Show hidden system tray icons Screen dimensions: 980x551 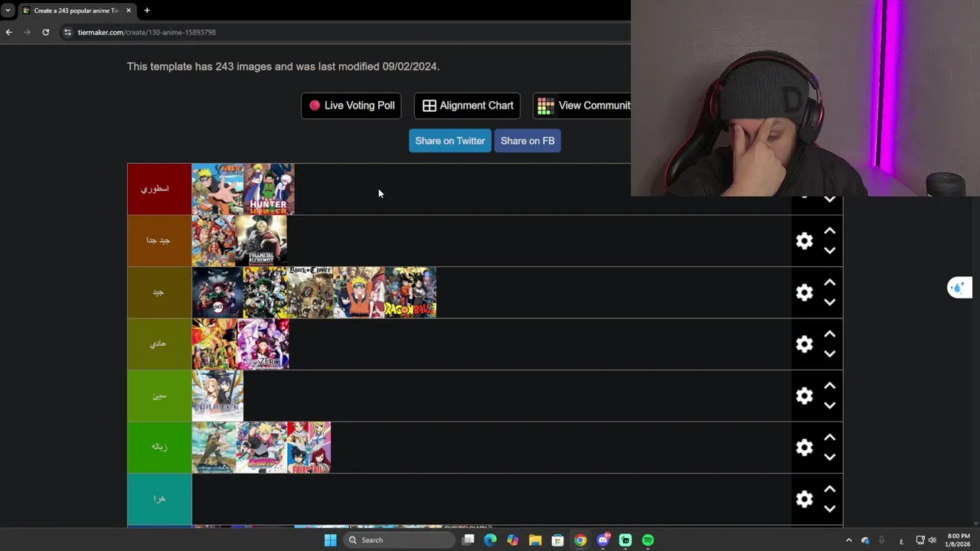[848, 540]
